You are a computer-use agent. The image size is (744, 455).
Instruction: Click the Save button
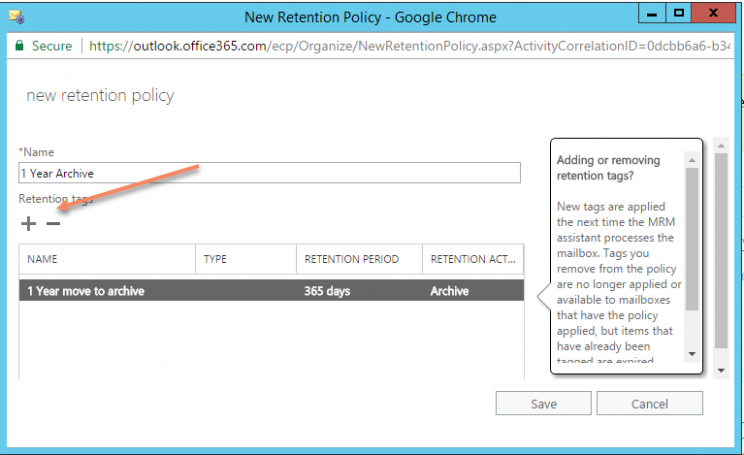(543, 404)
